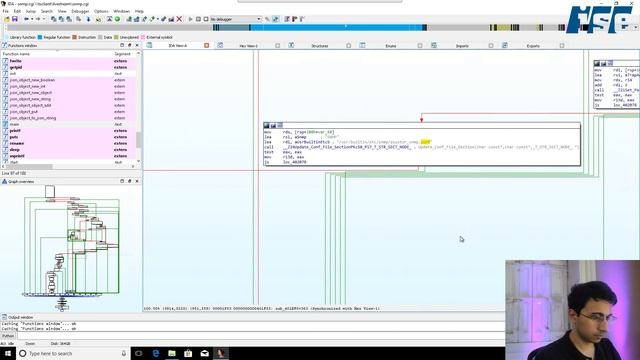Jump back with the blue back arrow

(x=27, y=19)
